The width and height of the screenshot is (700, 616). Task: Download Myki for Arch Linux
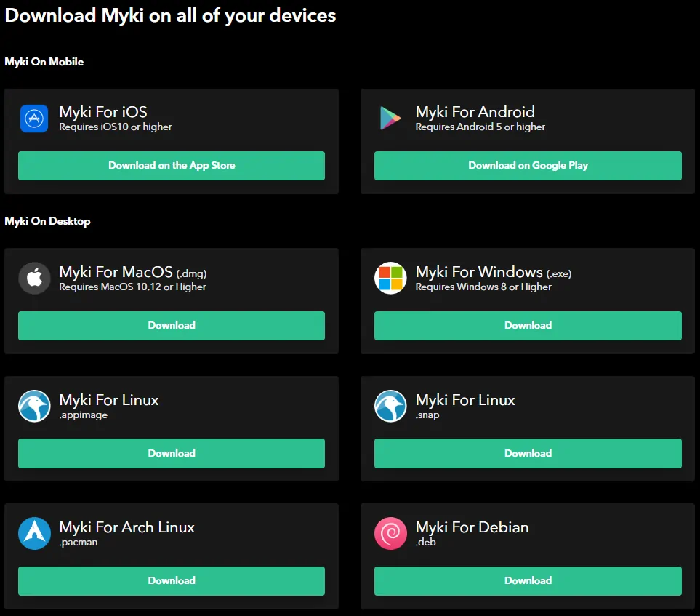(172, 580)
